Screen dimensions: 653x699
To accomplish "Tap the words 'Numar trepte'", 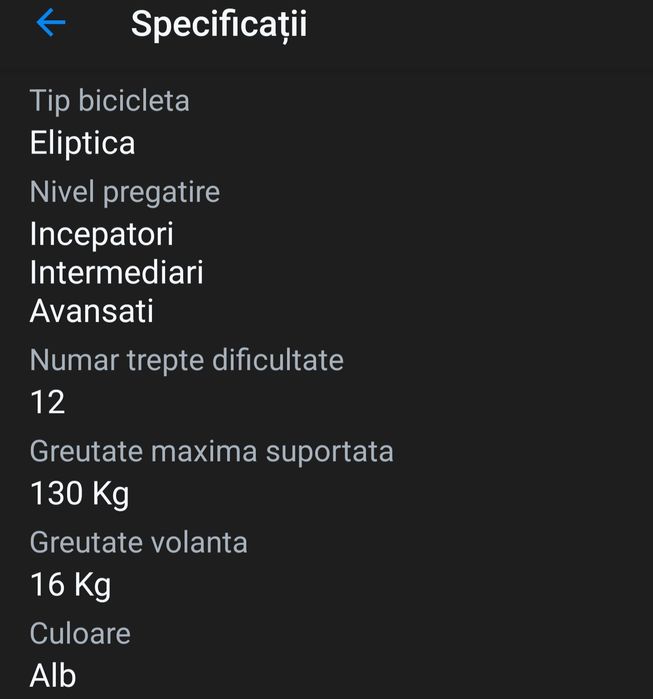I will pos(114,359).
